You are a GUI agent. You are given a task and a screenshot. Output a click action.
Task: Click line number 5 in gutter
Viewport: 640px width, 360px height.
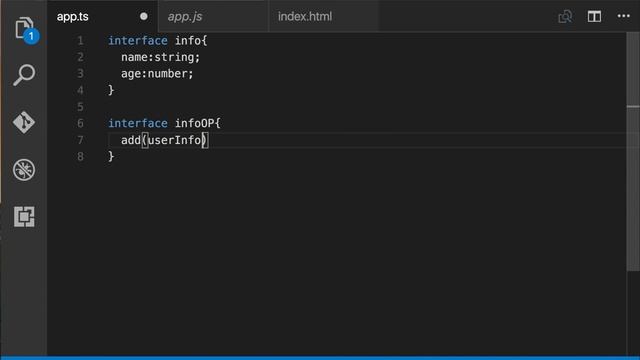pyautogui.click(x=80, y=107)
